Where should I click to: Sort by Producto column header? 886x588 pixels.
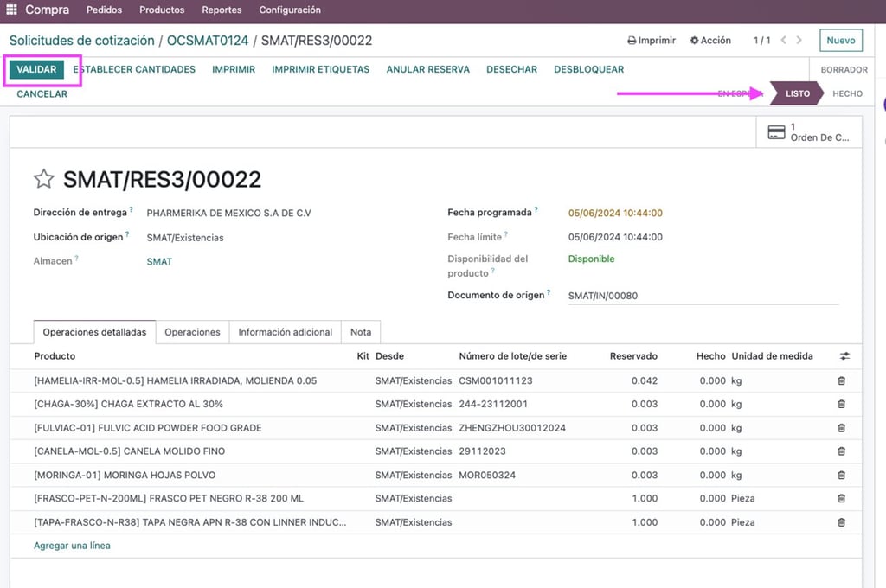[x=55, y=356]
